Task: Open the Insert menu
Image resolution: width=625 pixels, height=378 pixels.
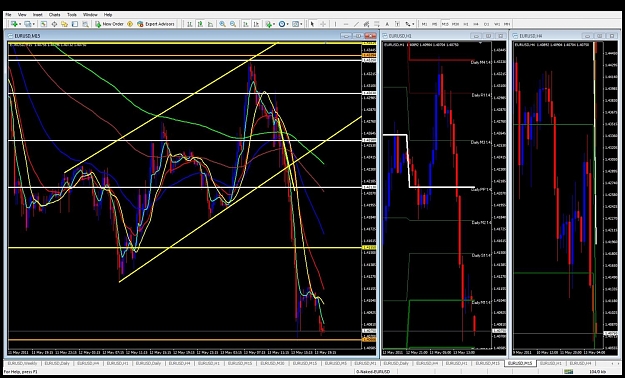Action: (x=37, y=15)
